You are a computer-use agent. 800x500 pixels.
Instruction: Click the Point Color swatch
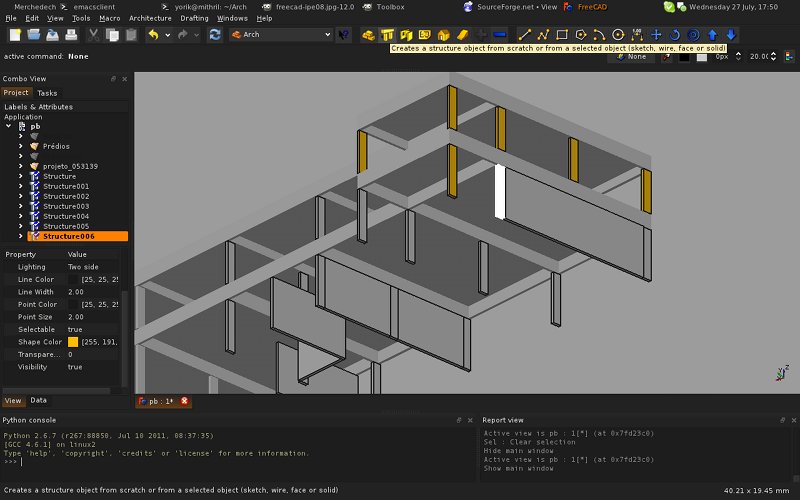point(73,305)
